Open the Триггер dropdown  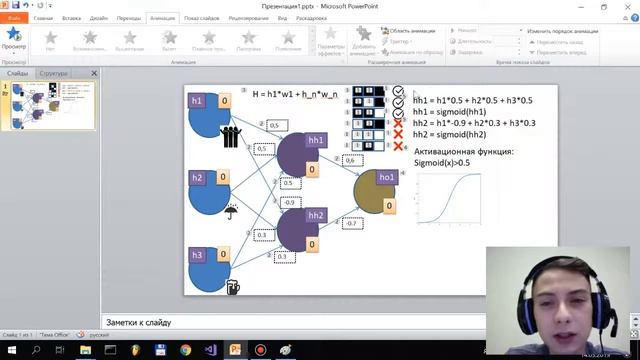(397, 42)
